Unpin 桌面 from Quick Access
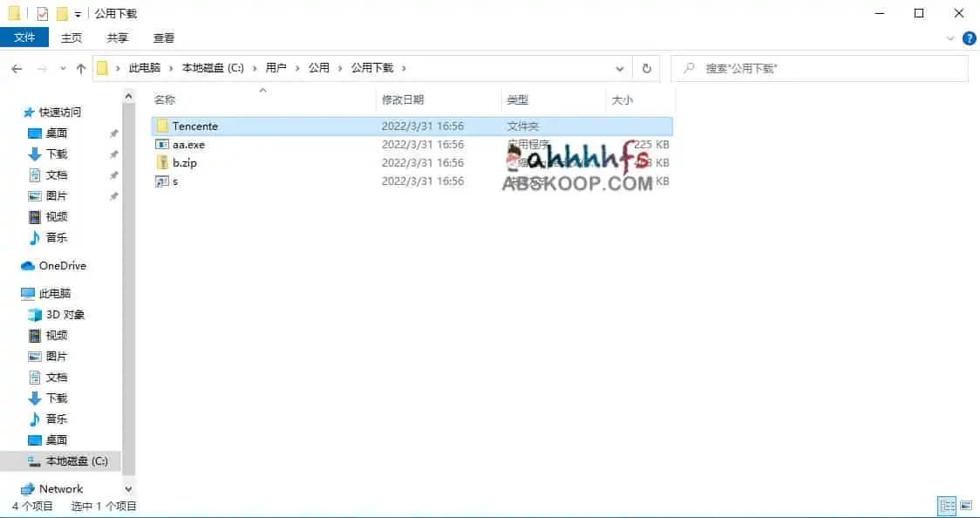Viewport: 980px width, 518px height. click(112, 133)
